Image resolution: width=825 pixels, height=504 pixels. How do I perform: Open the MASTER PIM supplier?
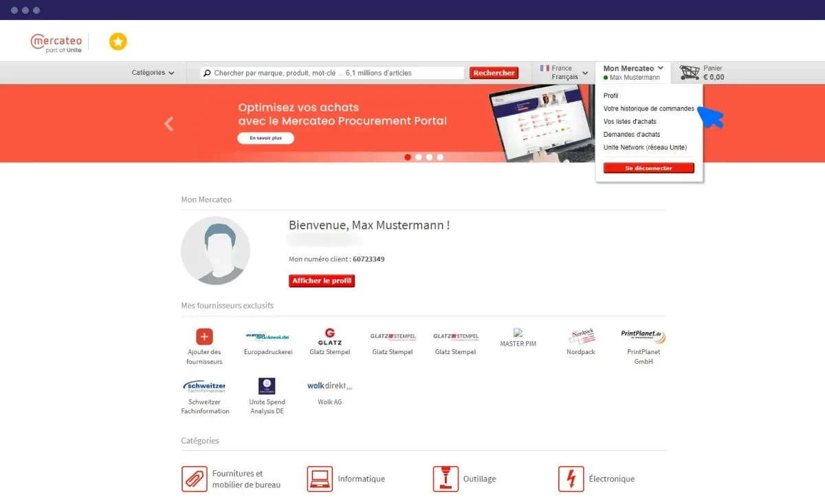518,338
